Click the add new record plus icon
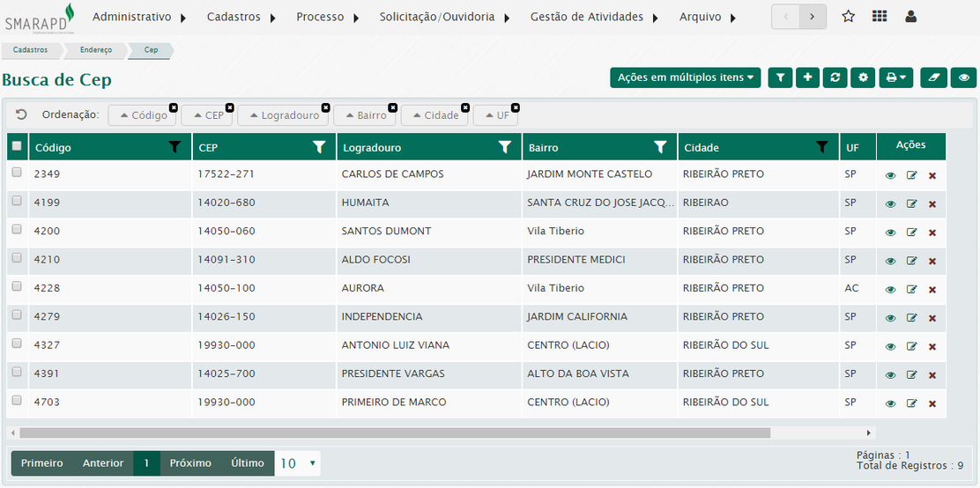The width and height of the screenshot is (980, 488). click(807, 78)
